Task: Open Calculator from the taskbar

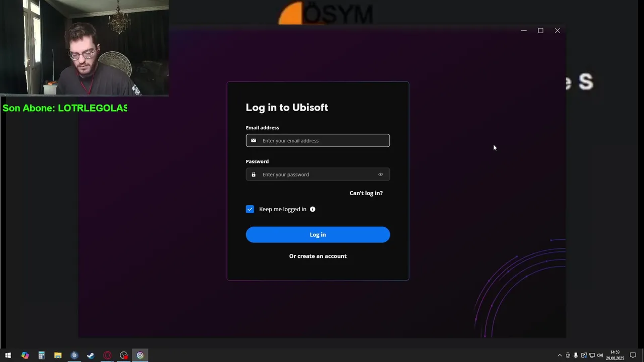Action: coord(41,355)
